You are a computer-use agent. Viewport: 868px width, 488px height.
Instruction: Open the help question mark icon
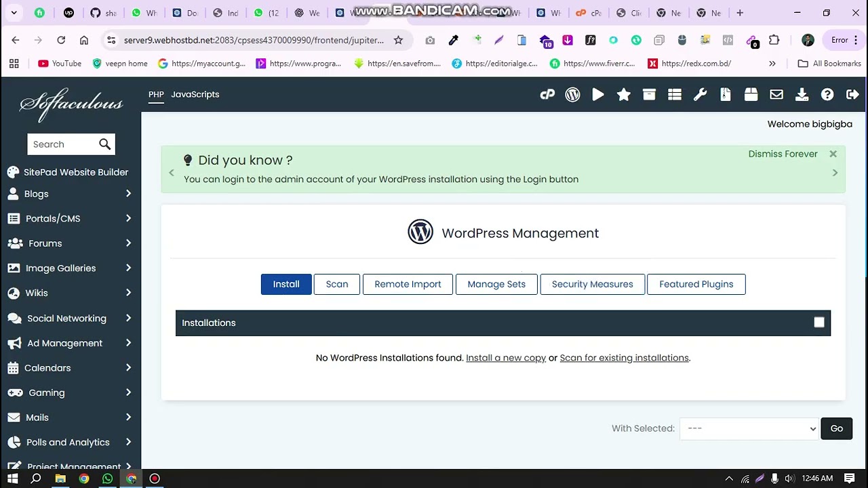pyautogui.click(x=827, y=95)
